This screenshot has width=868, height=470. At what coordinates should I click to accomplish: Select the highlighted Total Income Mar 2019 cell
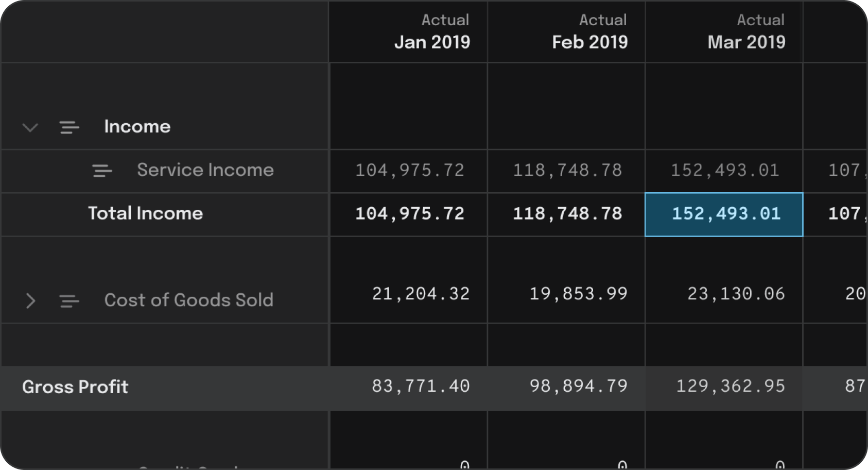(x=724, y=214)
